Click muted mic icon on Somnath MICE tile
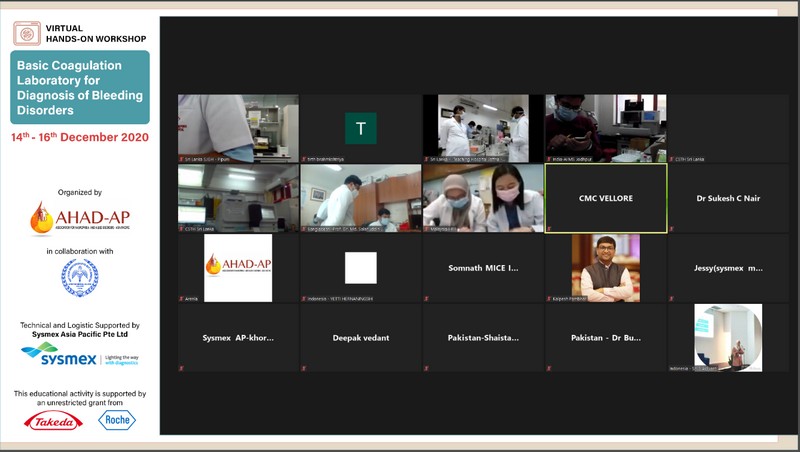Screen dimensions: 800x452 (427, 298)
